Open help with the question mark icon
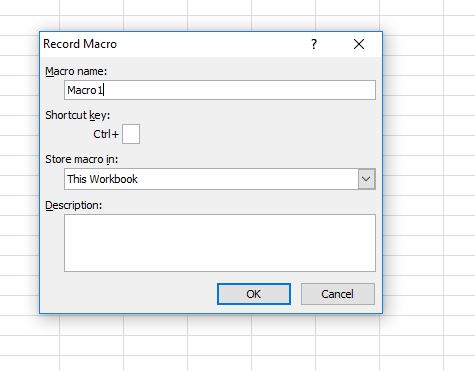 [x=314, y=44]
